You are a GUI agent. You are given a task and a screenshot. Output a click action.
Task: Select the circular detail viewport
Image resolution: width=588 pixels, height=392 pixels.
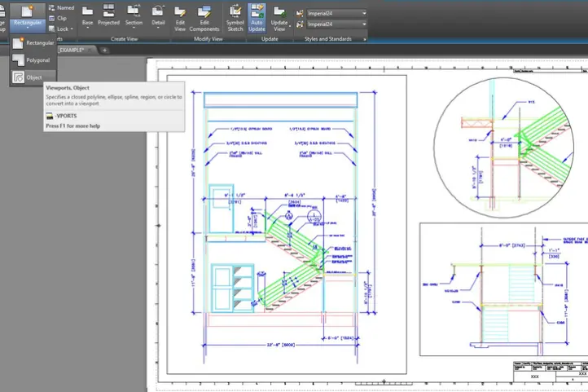(x=503, y=148)
